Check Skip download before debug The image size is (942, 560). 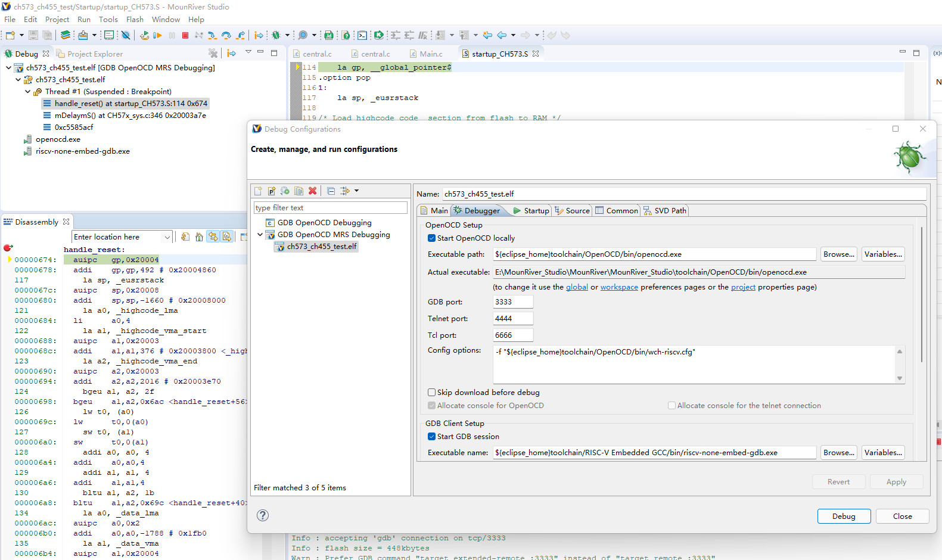click(432, 393)
